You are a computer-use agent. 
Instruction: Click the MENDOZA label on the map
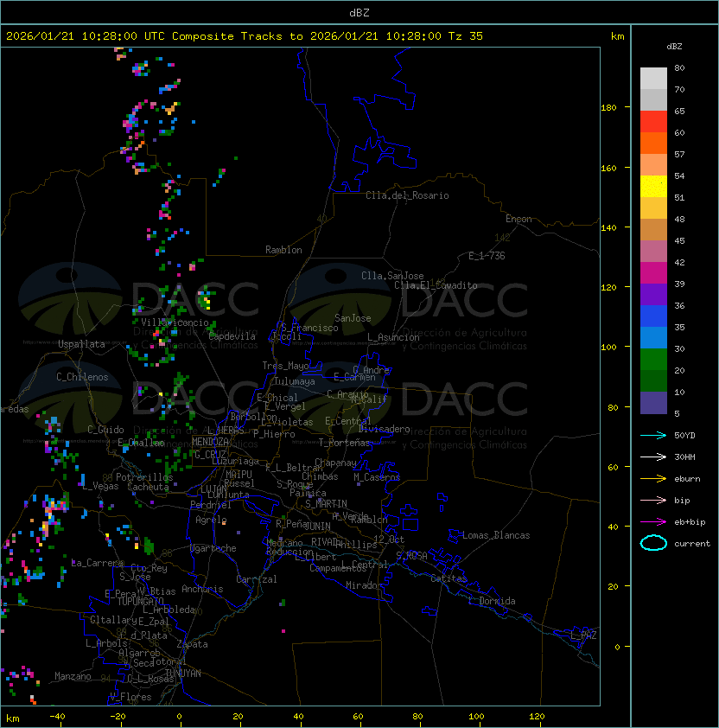pos(210,442)
